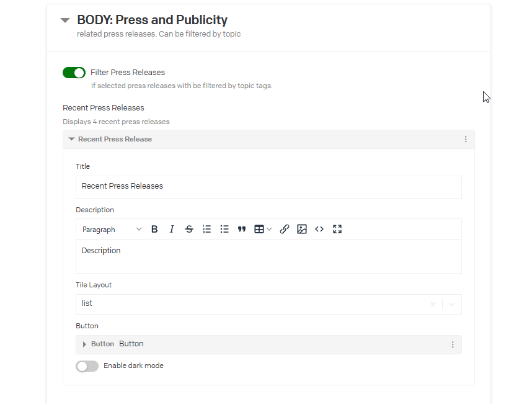This screenshot has width=532, height=404.
Task: Open the Tile Layout dropdown arrow
Action: (451, 304)
